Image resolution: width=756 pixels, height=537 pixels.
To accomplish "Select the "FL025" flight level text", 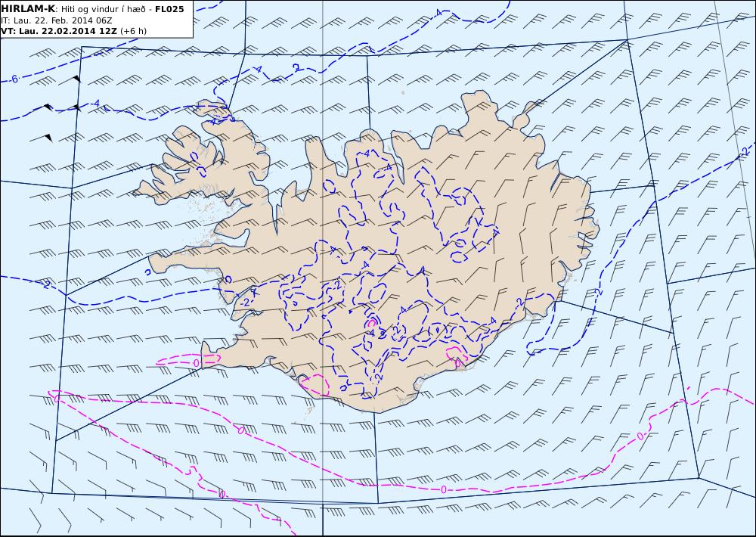I will point(169,9).
